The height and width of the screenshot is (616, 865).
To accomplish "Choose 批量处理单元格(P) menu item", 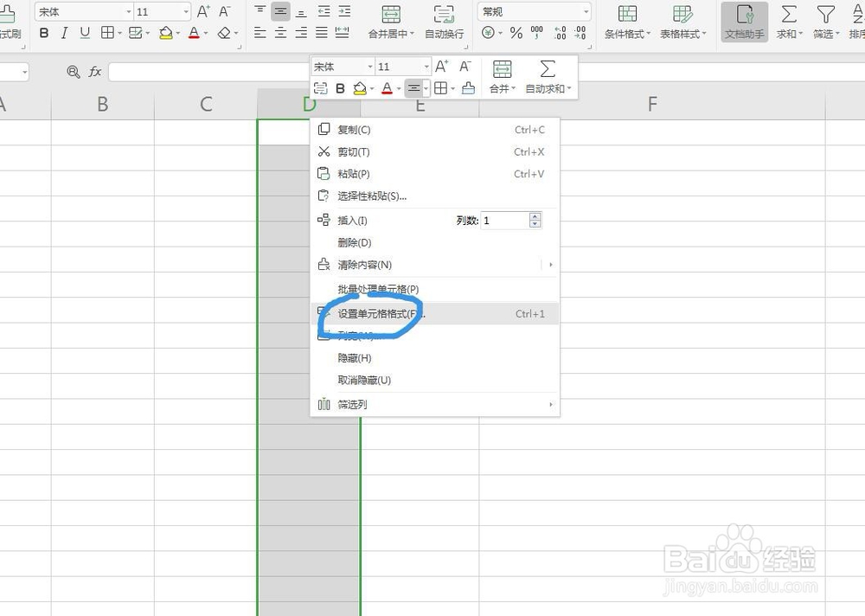I will 435,289.
